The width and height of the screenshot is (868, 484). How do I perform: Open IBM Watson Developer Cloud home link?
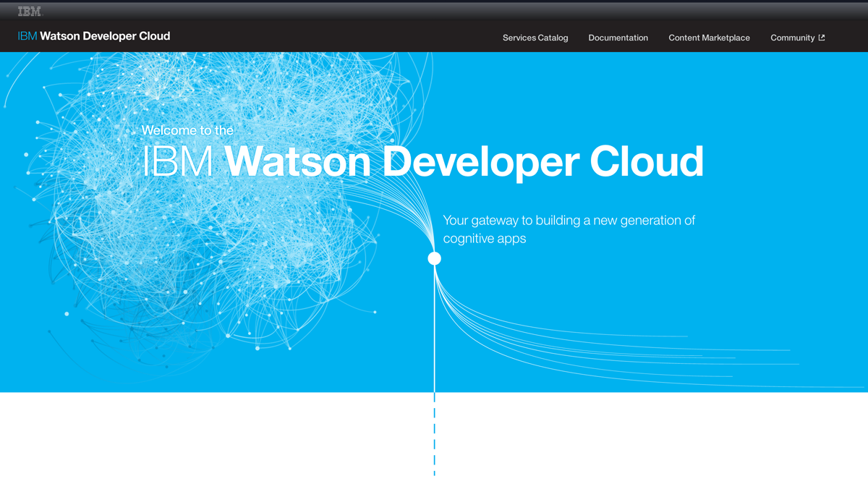(94, 36)
